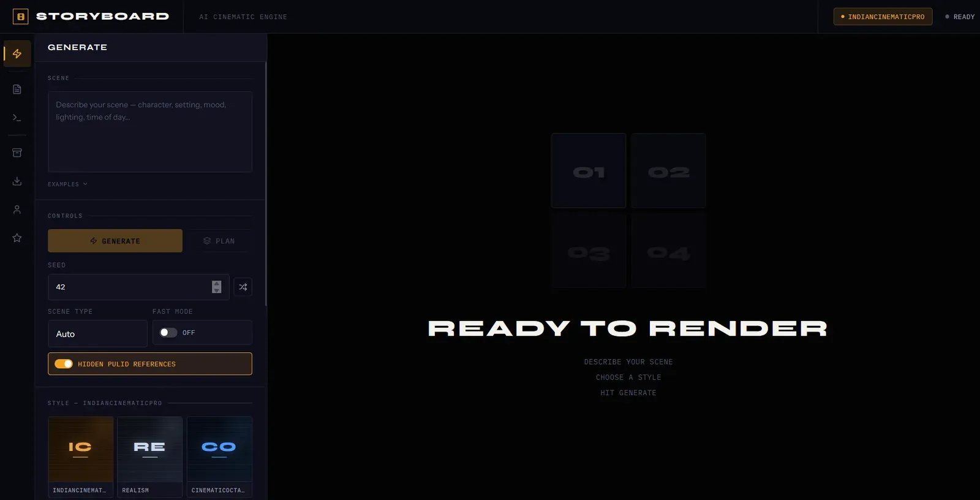
Task: Click the 'CHOOSE A STYLE' text
Action: click(628, 377)
